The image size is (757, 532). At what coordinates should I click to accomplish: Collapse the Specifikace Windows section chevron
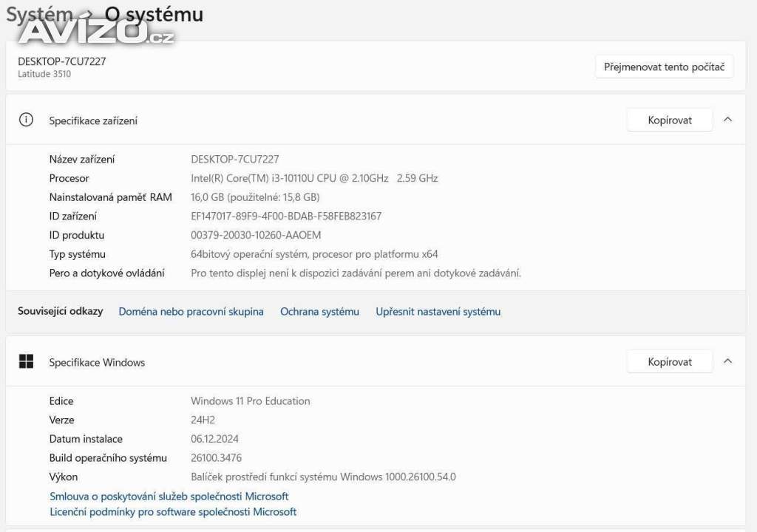[x=727, y=361]
